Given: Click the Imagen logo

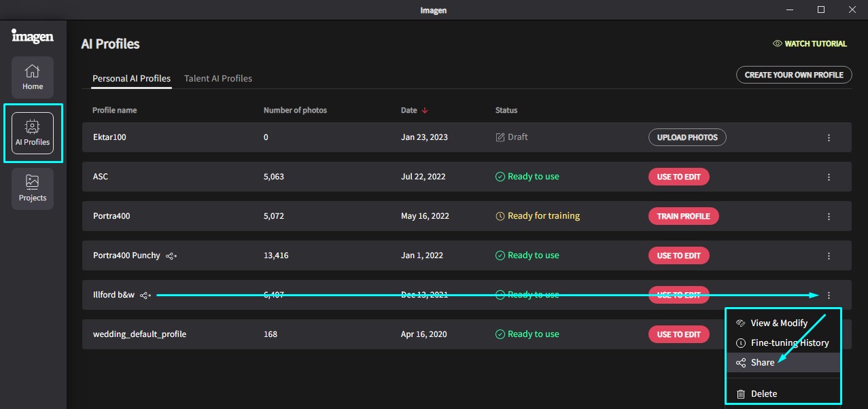Looking at the screenshot, I should 33,36.
